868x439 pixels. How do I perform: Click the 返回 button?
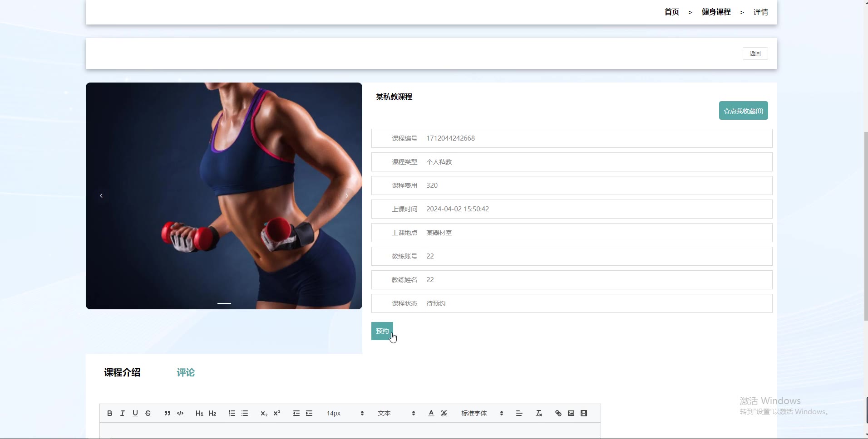point(755,54)
